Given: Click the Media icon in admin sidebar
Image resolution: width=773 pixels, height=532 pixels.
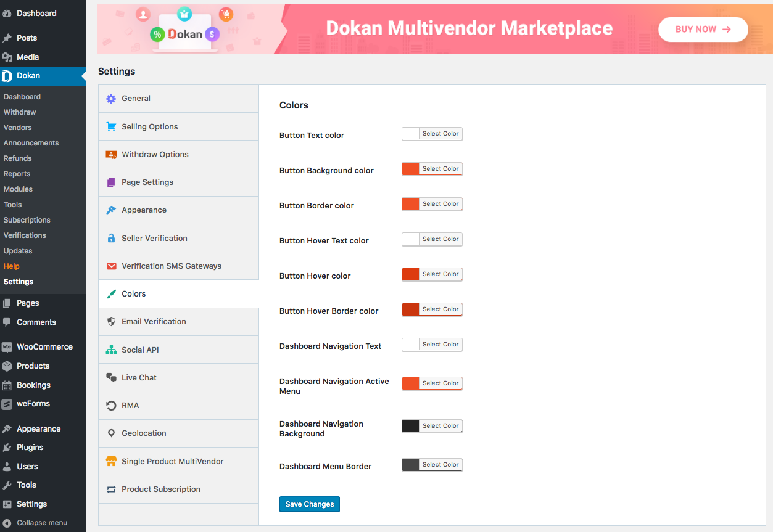Looking at the screenshot, I should (x=7, y=57).
